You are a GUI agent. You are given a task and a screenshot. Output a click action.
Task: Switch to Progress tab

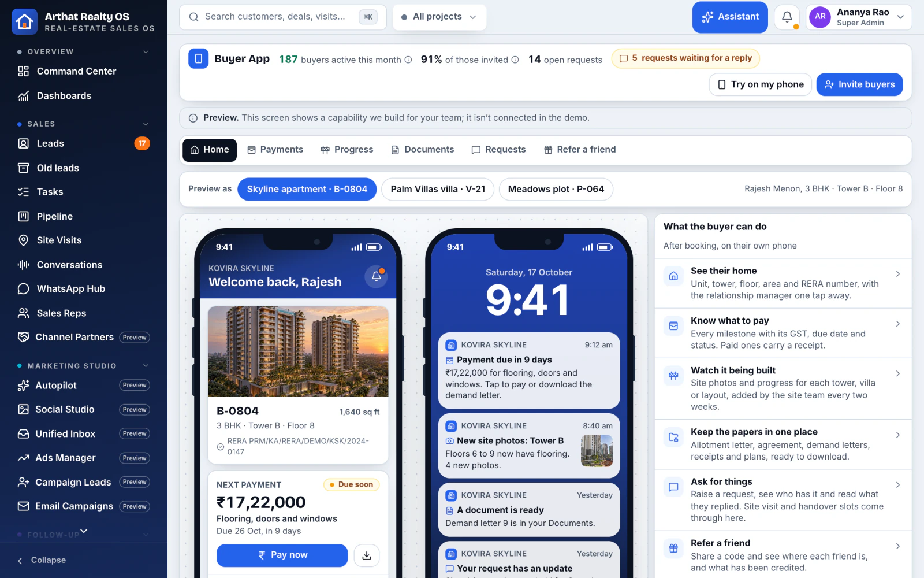(x=347, y=150)
